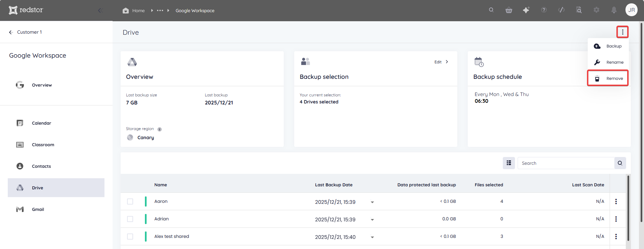Open the document search icon in header
The width and height of the screenshot is (644, 249).
point(579,10)
